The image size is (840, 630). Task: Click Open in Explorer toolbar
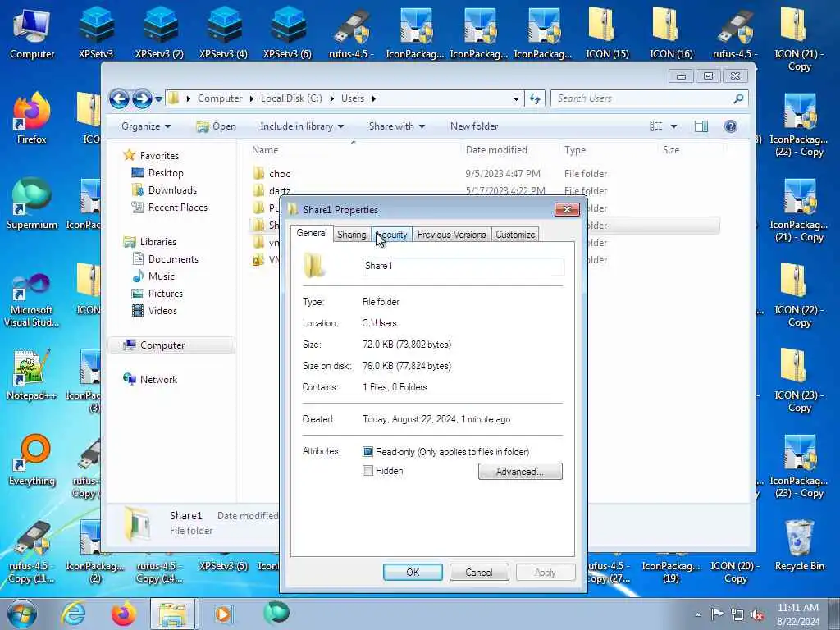[x=217, y=126]
